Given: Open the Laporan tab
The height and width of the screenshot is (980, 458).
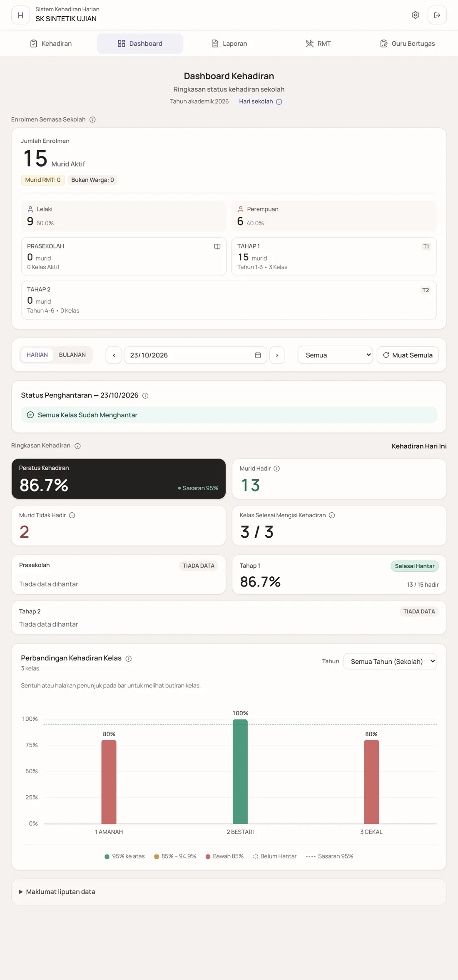Looking at the screenshot, I should coord(229,43).
